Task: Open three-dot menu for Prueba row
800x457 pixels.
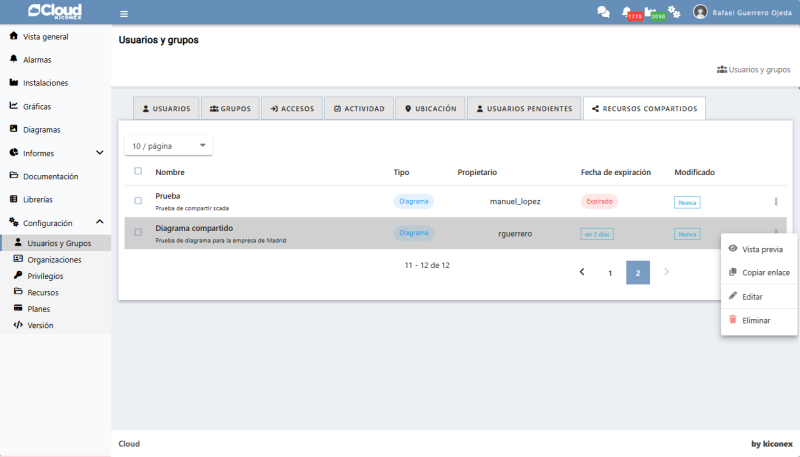Action: click(775, 201)
